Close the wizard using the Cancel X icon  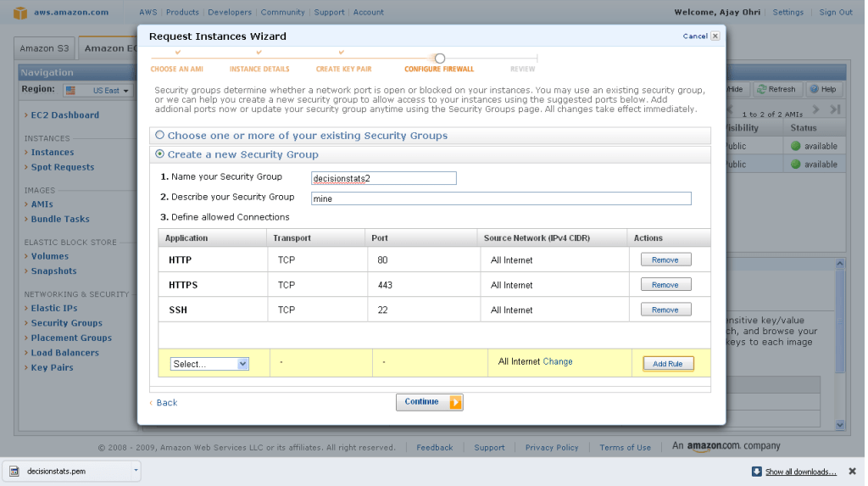[x=715, y=36]
